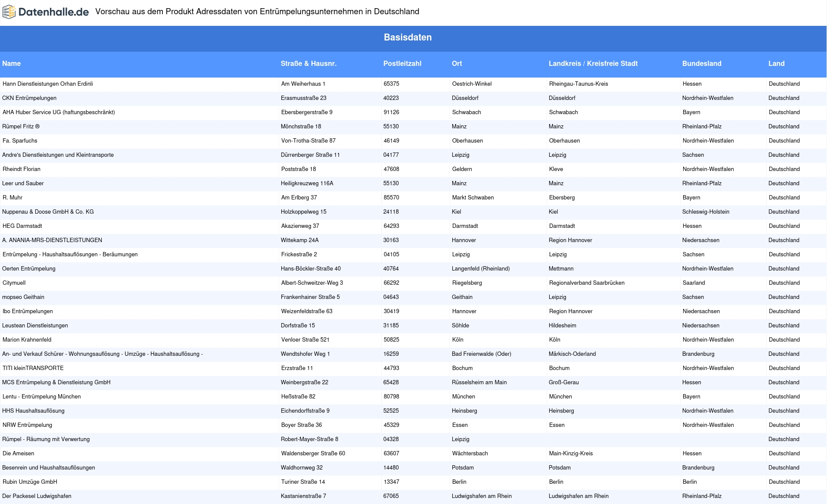Select Besenrein und Haushaltsauflösungen entry
The height and width of the screenshot is (504, 827).
pos(49,468)
